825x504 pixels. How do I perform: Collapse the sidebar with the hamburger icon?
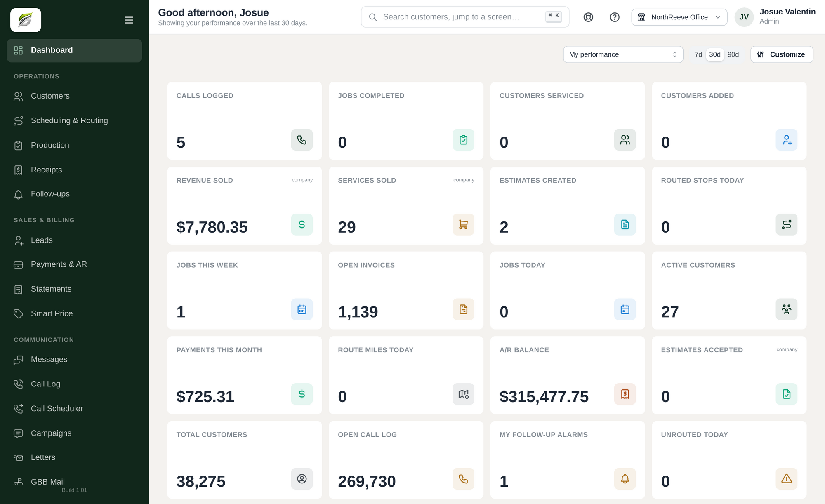coord(129,20)
